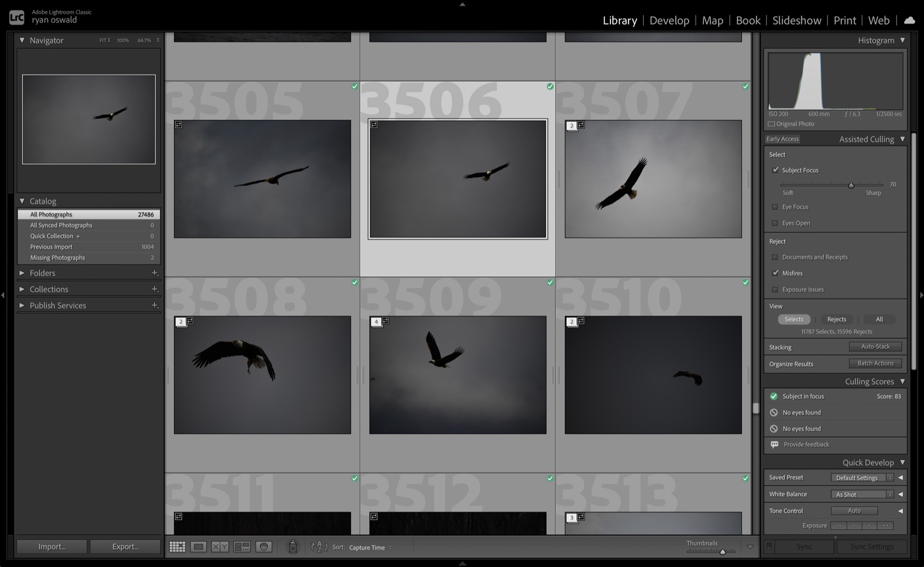Collapse the Assisted Culling panel
Viewport: 924px width, 567px height.
tap(902, 139)
